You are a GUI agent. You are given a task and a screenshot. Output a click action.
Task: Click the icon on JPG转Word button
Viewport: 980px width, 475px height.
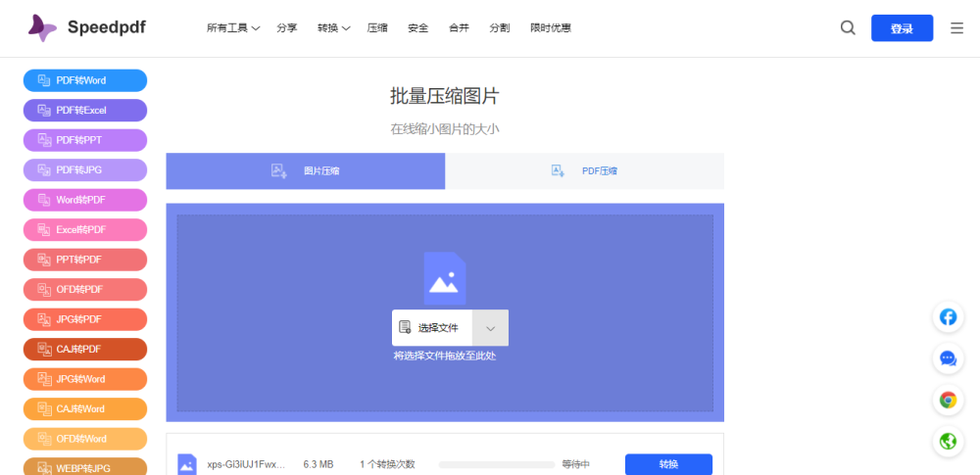(44, 379)
